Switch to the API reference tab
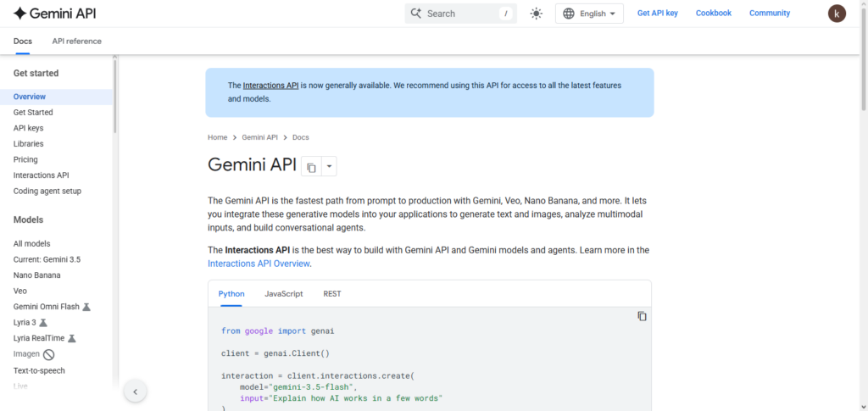Screen dimensions: 868x411 (77, 41)
